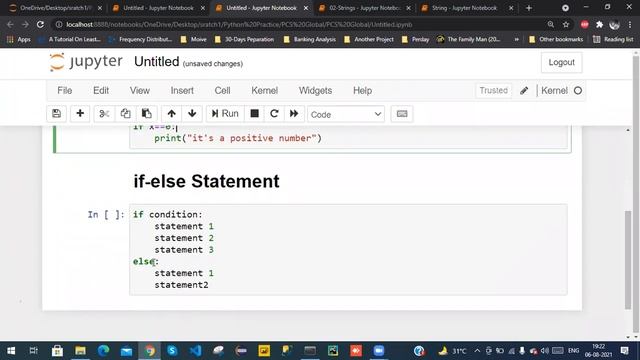Open the Other bookmarks folder

coord(556,40)
